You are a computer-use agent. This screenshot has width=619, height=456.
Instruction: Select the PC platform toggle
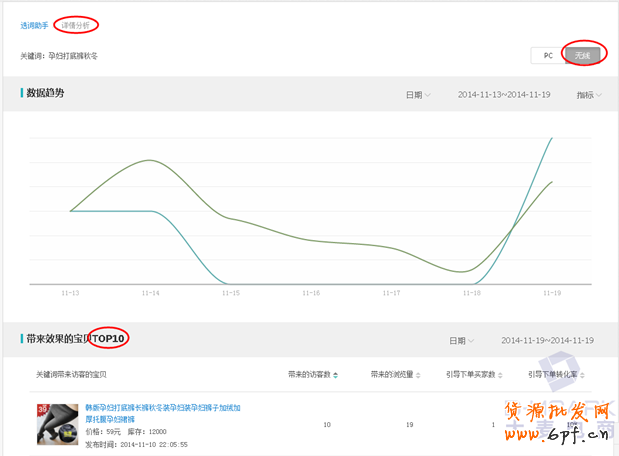click(547, 55)
